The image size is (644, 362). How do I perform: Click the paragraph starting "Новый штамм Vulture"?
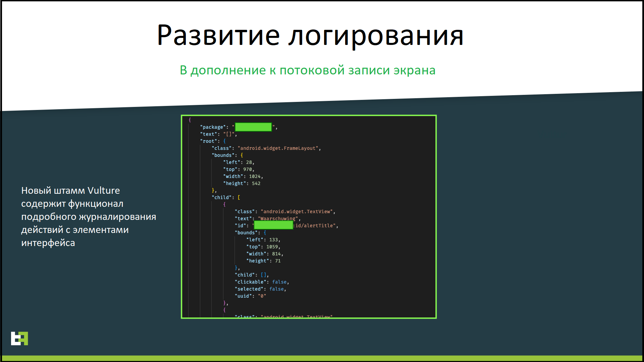89,217
